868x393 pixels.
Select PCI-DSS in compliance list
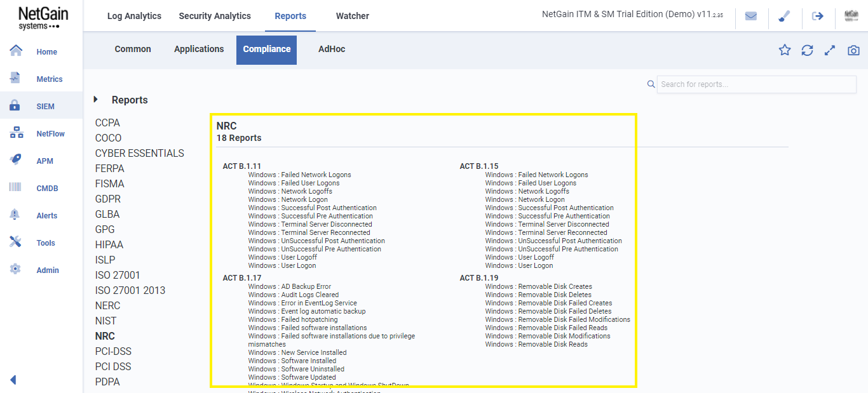point(113,351)
